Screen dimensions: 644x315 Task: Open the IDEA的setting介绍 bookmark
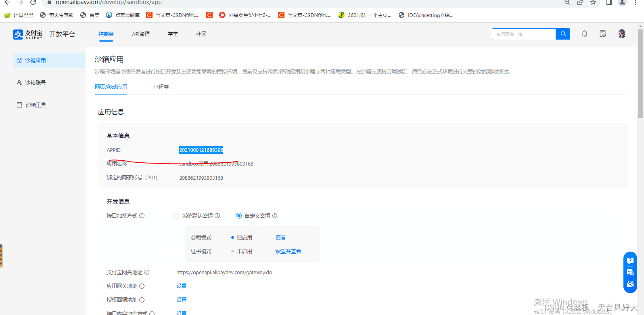426,15
